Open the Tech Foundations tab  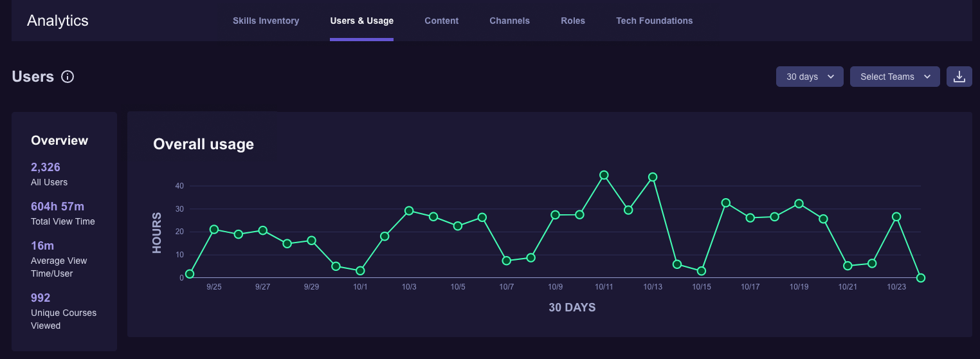655,21
